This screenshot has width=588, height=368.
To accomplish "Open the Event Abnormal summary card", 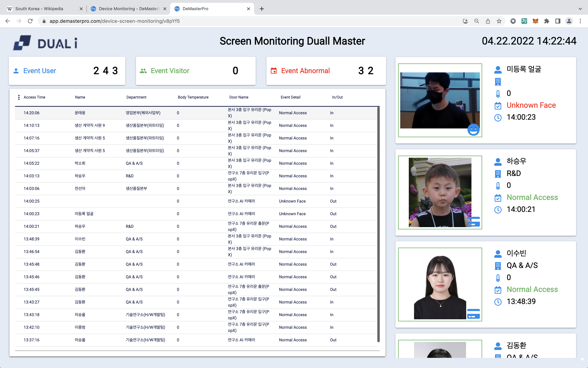I will (326, 71).
